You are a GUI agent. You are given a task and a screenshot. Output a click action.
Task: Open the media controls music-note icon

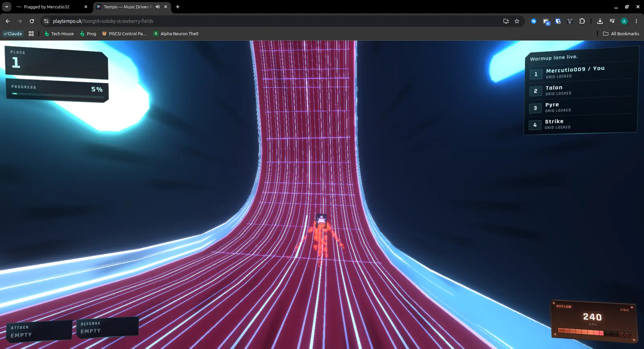pos(612,21)
